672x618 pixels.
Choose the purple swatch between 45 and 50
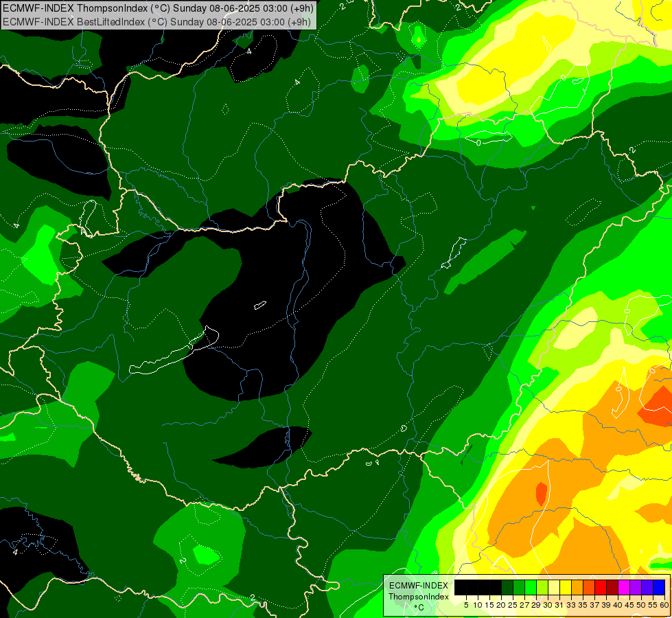(636, 587)
